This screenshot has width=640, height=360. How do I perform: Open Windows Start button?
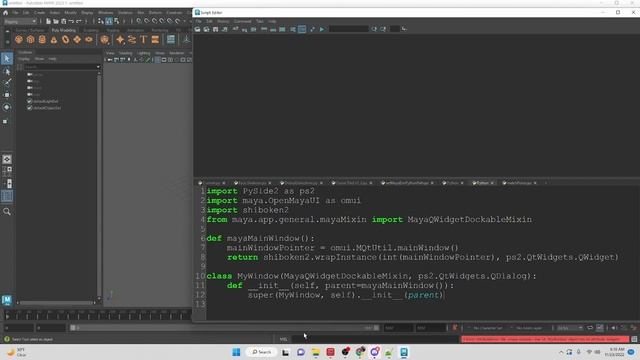(236, 352)
